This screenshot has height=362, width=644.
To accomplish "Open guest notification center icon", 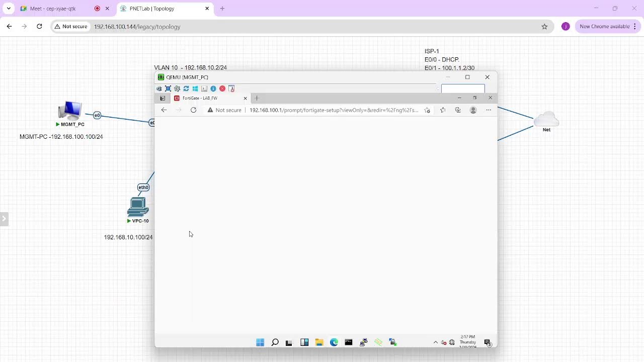I will tap(488, 342).
